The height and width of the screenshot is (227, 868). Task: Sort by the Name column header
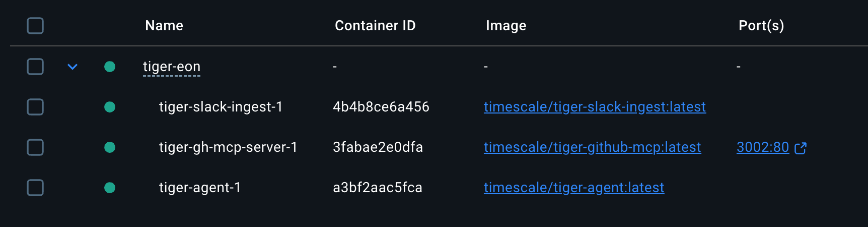click(164, 26)
